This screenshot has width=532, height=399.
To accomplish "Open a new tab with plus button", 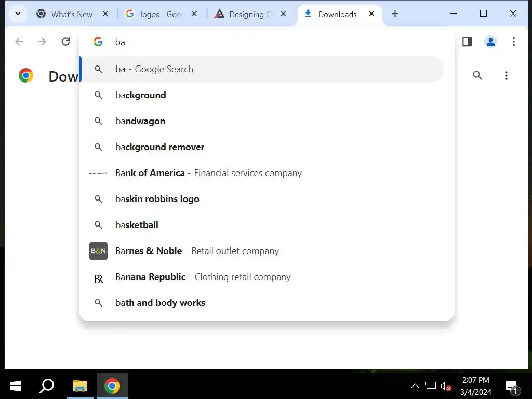I will (395, 14).
